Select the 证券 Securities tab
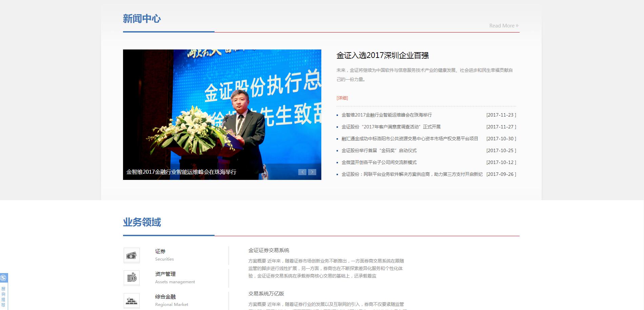The image size is (644, 310). click(160, 251)
